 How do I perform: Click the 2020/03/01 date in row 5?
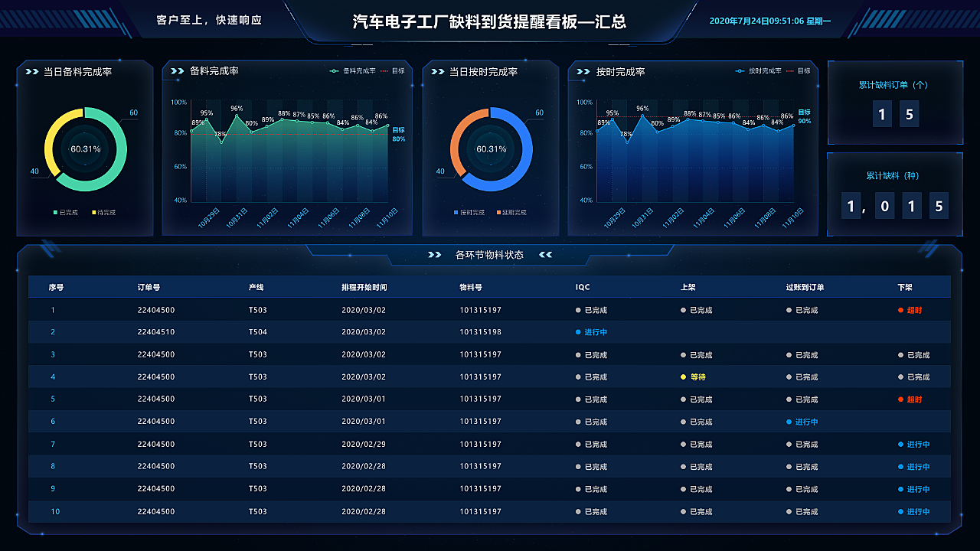(x=364, y=399)
